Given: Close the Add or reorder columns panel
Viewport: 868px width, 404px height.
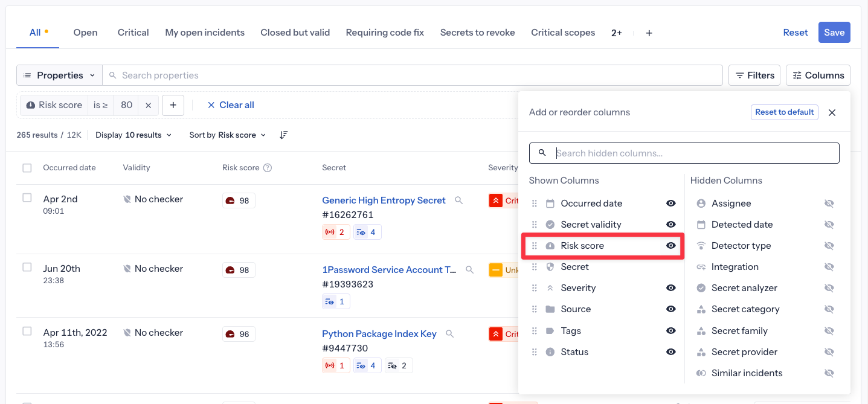Looking at the screenshot, I should 832,113.
